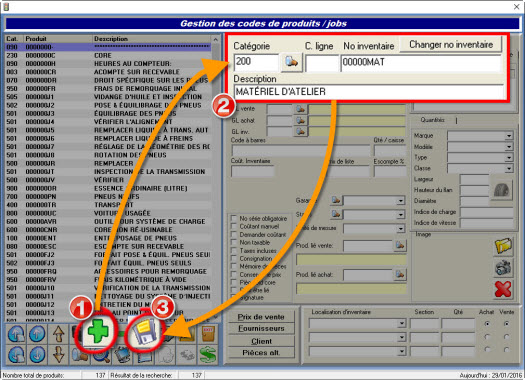Select row ESSENCE ORDINAIRE (LITRE)

coord(108,188)
